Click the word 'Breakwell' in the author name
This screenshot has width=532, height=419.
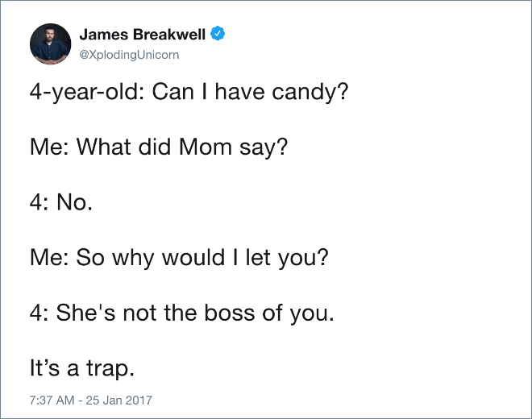169,35
